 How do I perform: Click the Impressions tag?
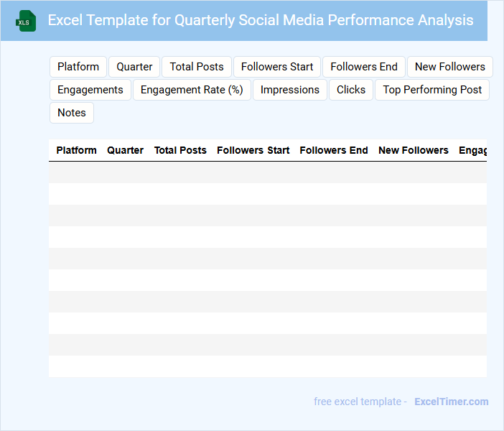coord(290,90)
